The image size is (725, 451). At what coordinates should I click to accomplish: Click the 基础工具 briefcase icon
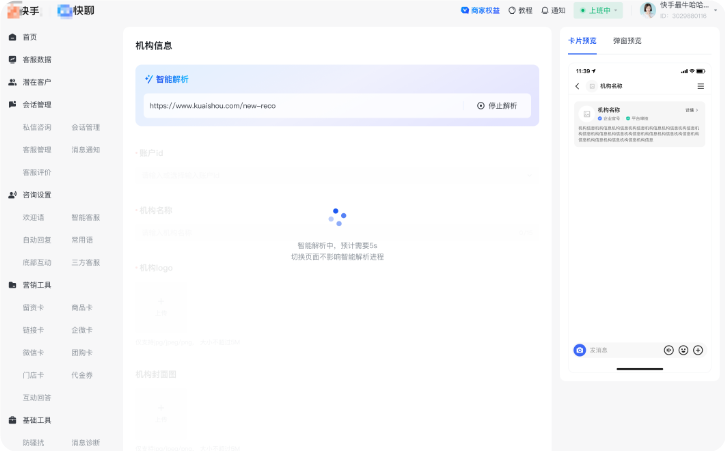click(12, 420)
